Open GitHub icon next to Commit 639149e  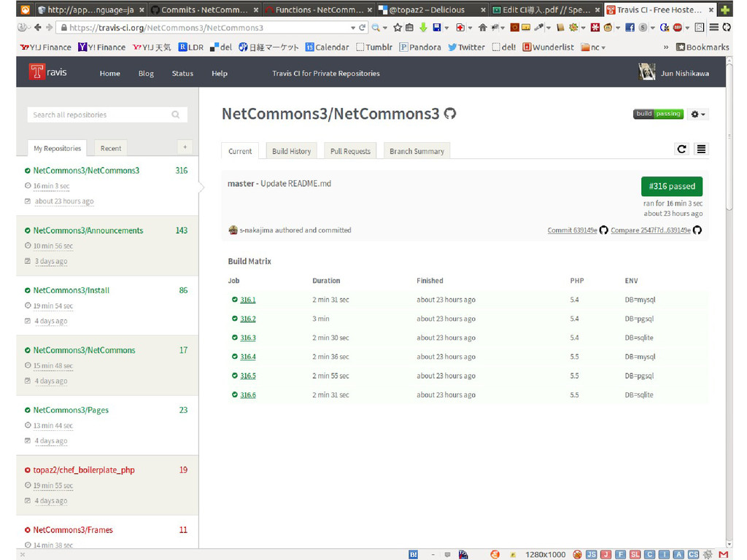(603, 230)
